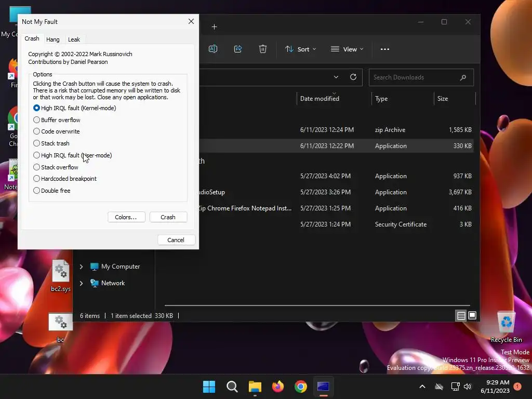Click the Not My Fault taskbar icon
This screenshot has height=399, width=532.
pos(323,387)
